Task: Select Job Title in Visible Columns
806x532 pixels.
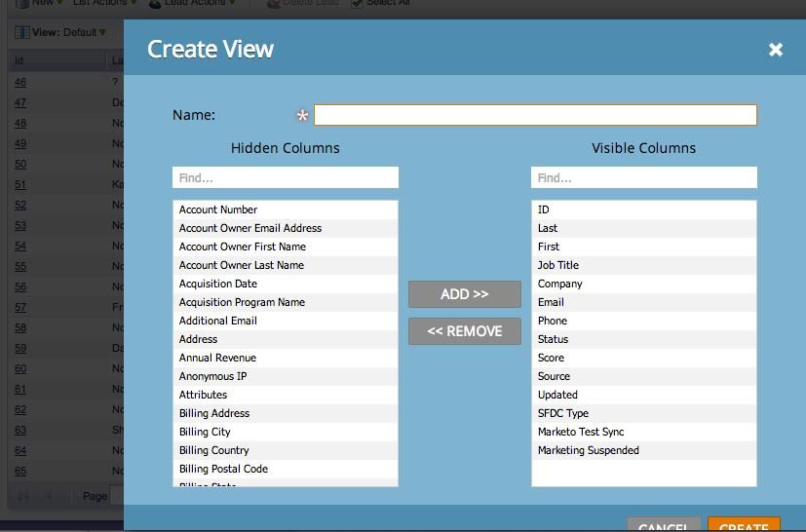Action: tap(643, 265)
